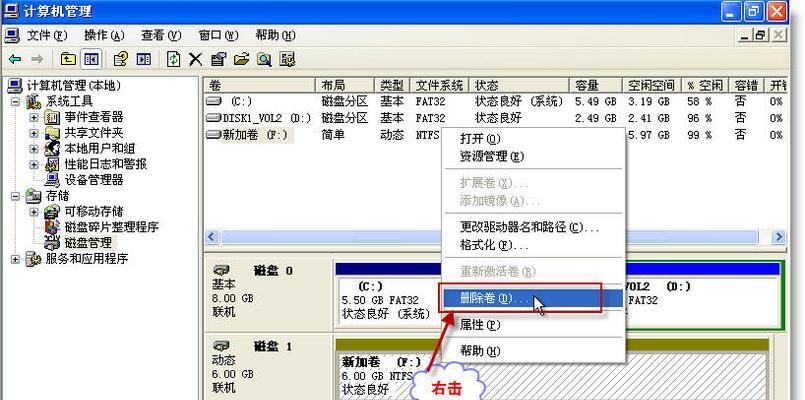Open the 操作(A) menu
This screenshot has height=400, width=805.
click(x=104, y=35)
